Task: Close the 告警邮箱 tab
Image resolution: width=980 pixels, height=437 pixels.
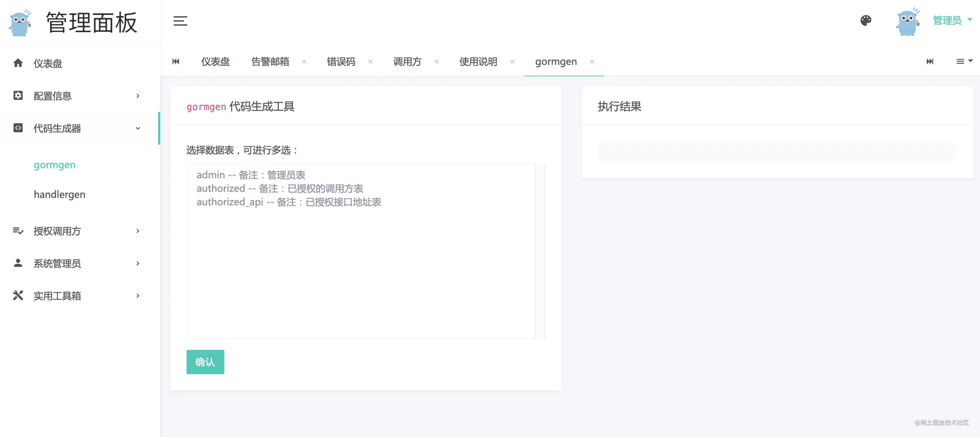Action: 304,61
